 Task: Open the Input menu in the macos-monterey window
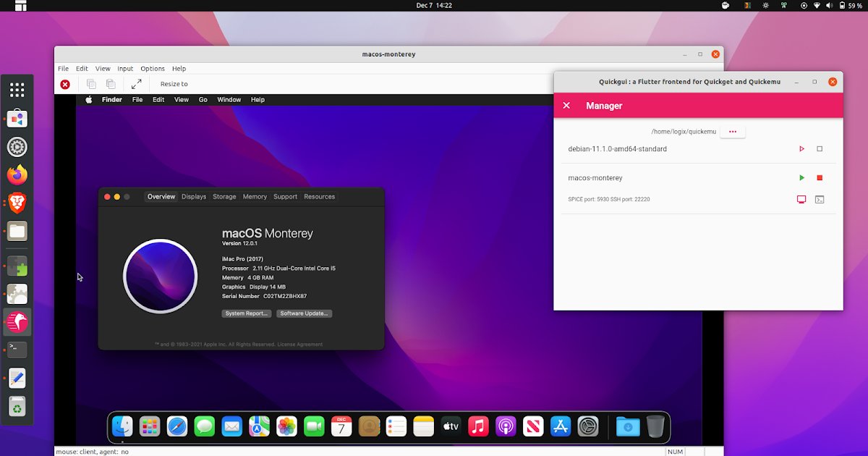[125, 69]
